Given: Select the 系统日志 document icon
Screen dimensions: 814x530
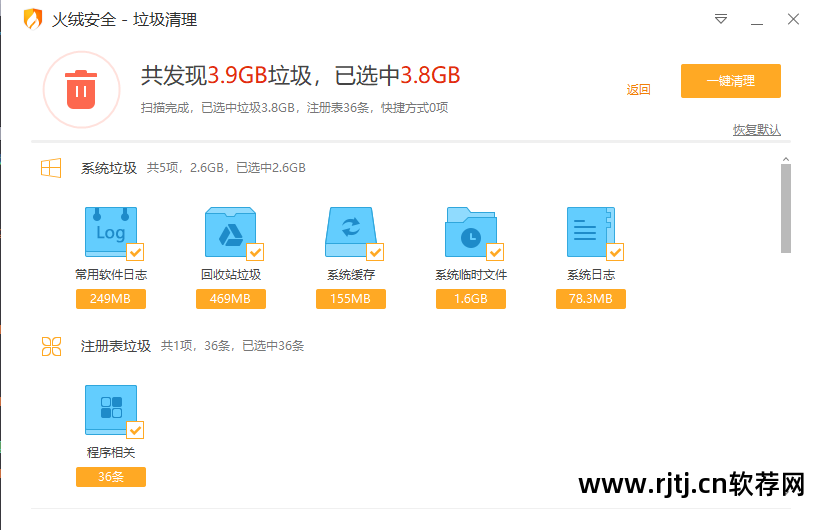Looking at the screenshot, I should [x=591, y=232].
